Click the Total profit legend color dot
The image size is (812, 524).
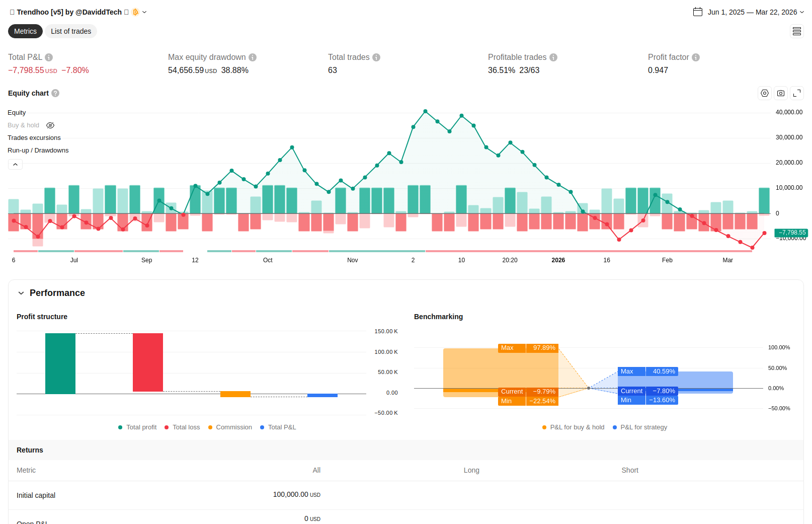tap(120, 427)
